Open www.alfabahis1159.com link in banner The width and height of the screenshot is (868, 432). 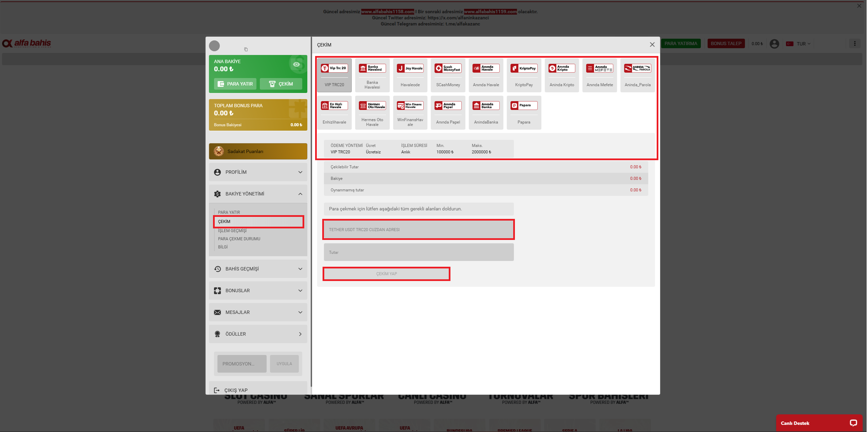tap(490, 12)
